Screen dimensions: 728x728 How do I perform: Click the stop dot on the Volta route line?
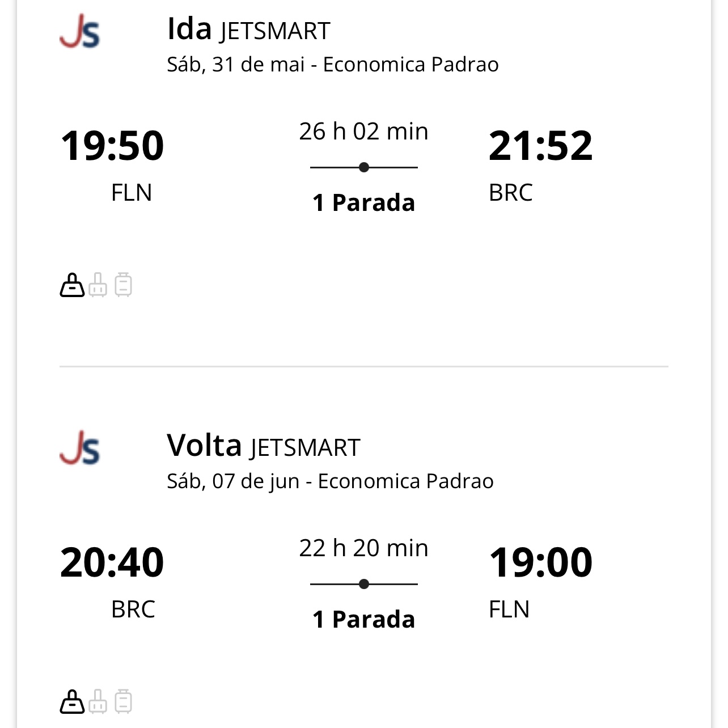(x=364, y=584)
